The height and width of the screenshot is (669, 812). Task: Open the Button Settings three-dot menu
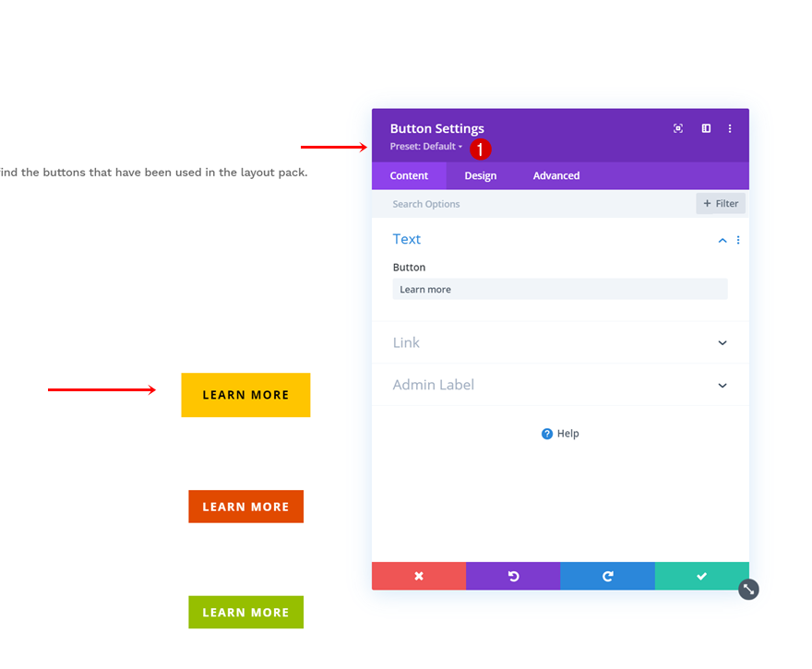(x=730, y=128)
